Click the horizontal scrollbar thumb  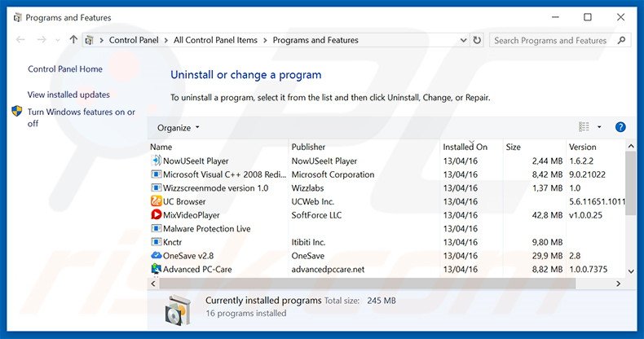[367, 284]
